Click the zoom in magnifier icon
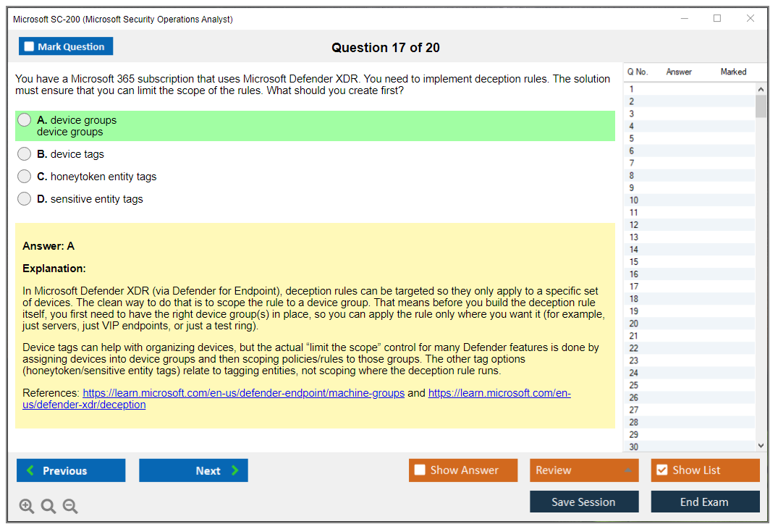Screen dimensions: 778x532 pos(26,506)
